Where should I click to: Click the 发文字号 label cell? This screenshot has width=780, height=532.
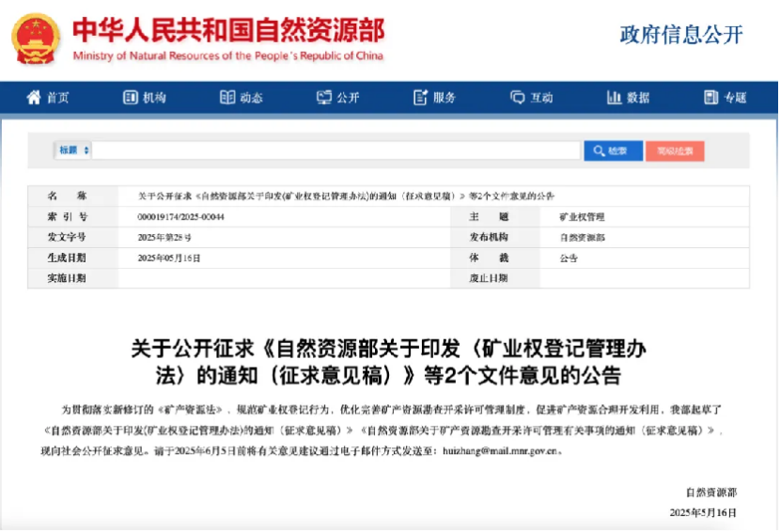click(x=72, y=238)
